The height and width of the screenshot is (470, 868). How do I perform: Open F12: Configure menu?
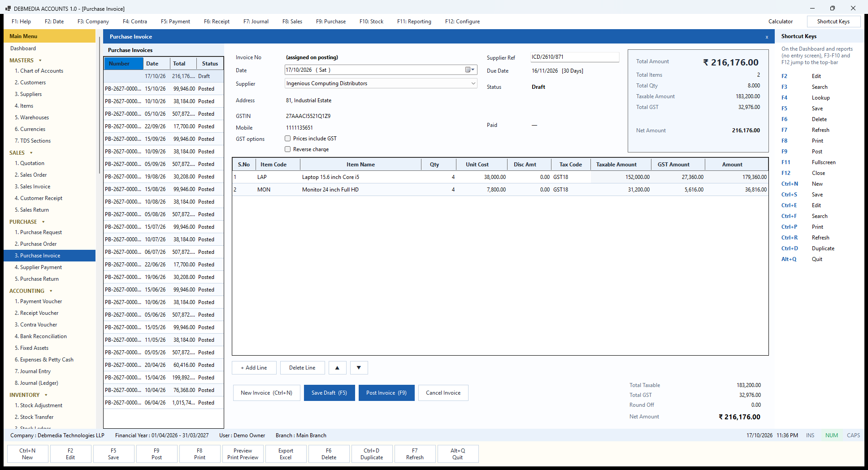[x=462, y=22]
